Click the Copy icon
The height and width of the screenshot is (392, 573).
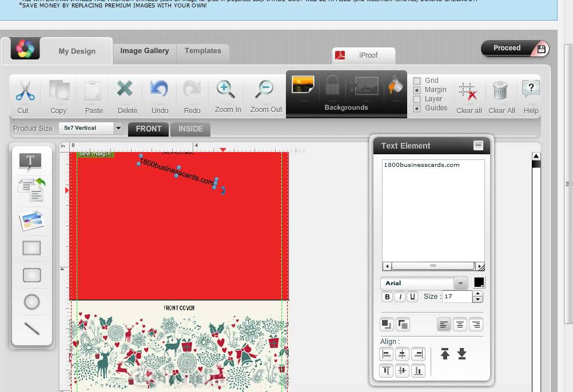[59, 90]
